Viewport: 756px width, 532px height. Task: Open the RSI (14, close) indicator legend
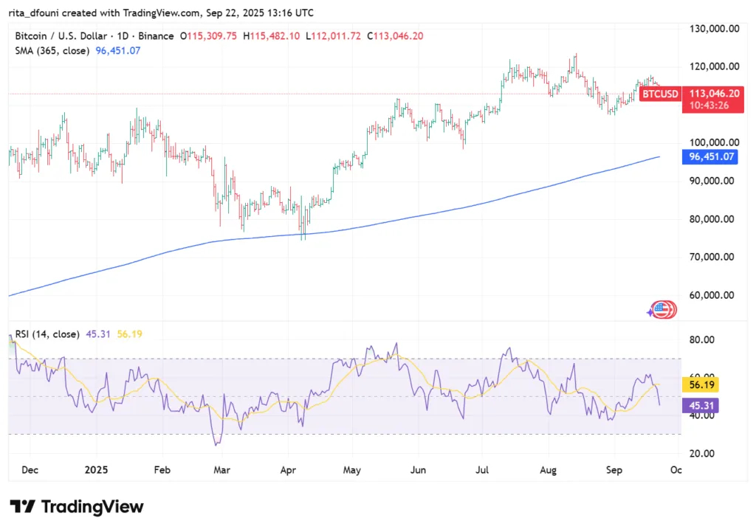click(x=47, y=334)
